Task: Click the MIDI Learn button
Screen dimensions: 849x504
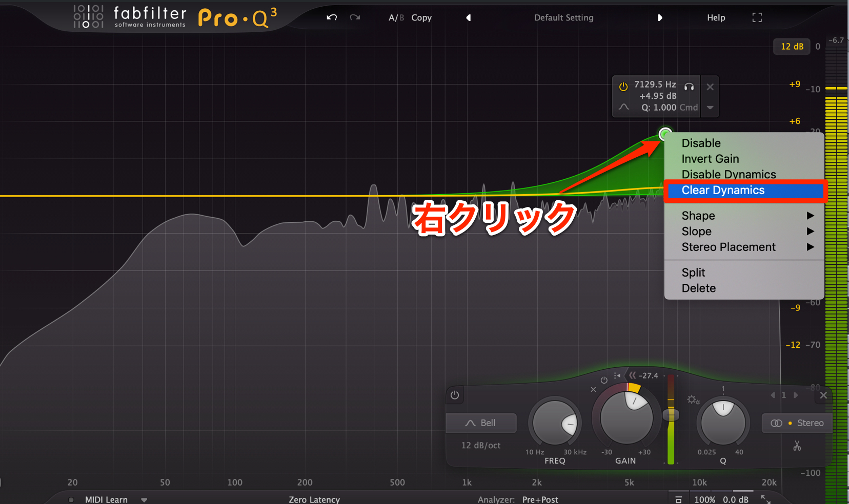Action: click(x=106, y=499)
